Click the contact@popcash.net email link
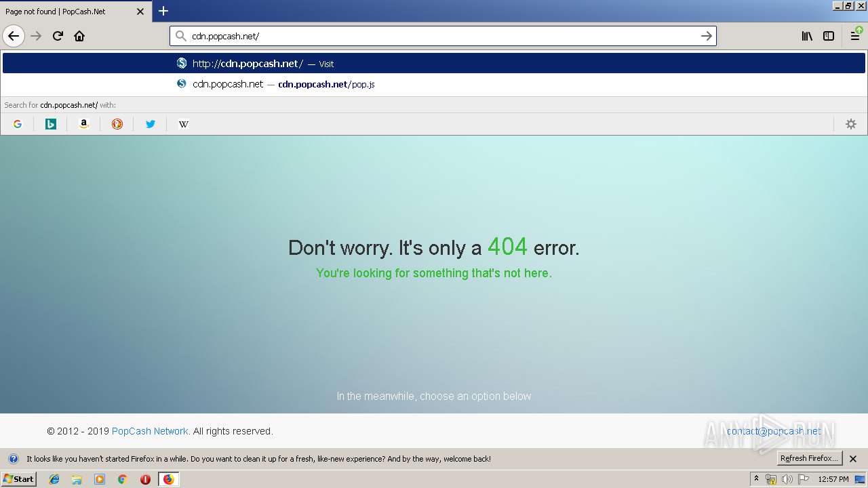 (774, 431)
